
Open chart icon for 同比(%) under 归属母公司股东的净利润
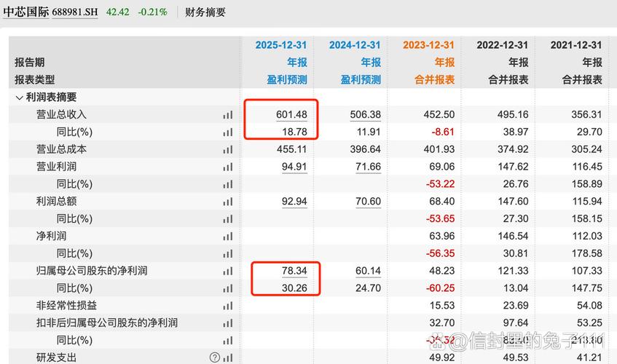click(x=228, y=288)
